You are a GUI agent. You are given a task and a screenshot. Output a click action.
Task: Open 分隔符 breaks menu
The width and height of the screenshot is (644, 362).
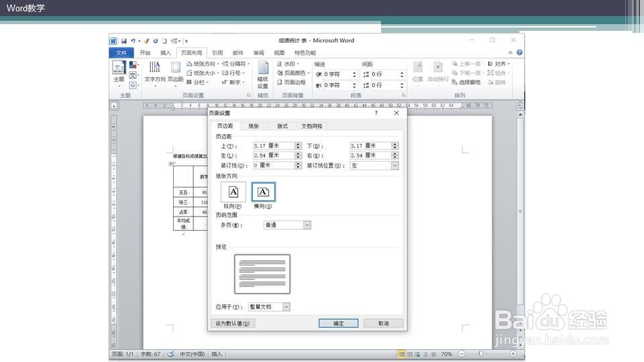click(x=236, y=64)
